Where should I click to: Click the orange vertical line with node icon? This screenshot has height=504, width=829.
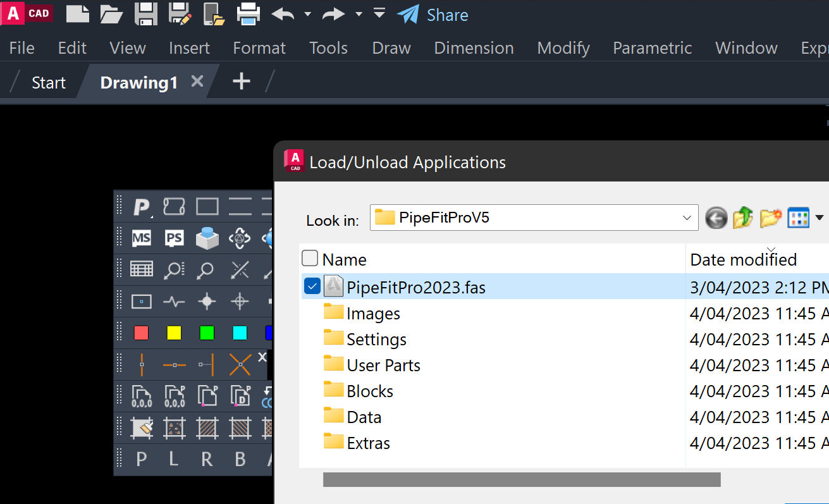coord(142,365)
